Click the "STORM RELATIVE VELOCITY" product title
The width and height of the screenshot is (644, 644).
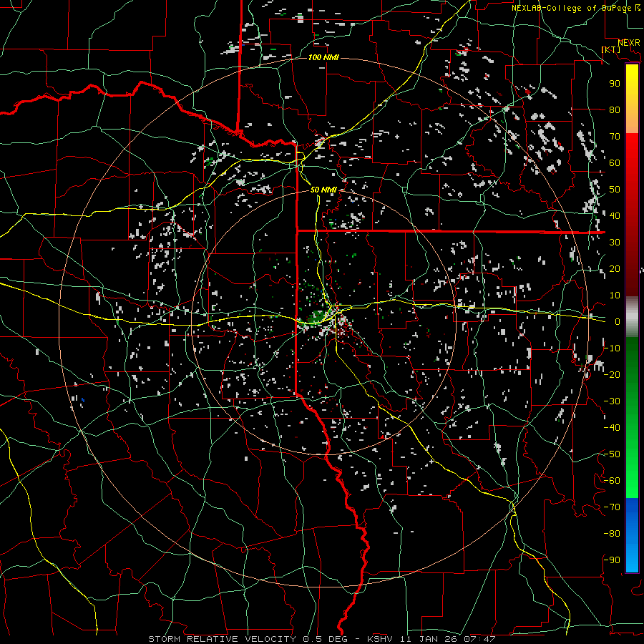222,639
